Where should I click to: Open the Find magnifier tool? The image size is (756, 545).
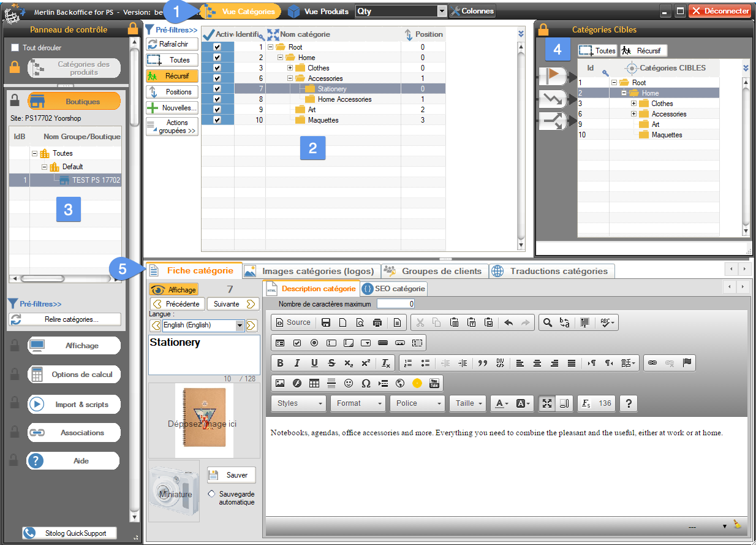pos(548,322)
